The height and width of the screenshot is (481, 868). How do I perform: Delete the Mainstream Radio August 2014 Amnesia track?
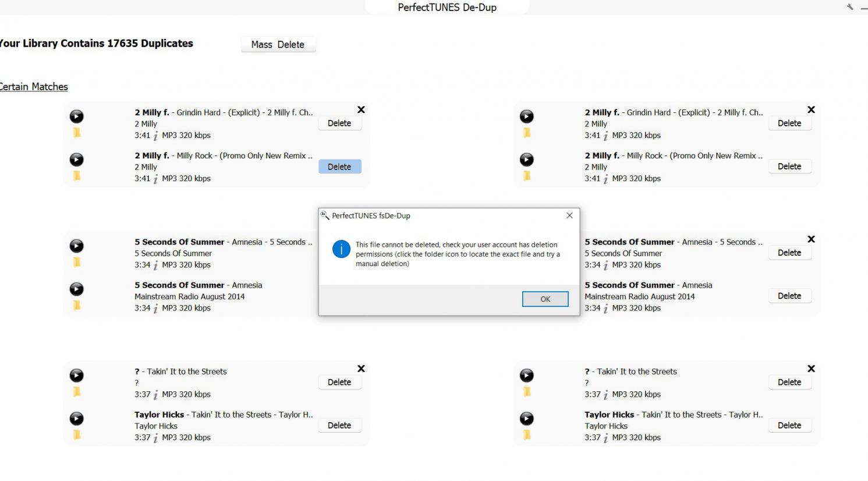click(x=789, y=296)
